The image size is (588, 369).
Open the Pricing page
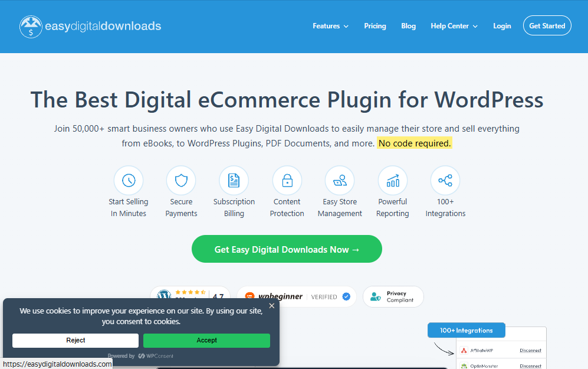click(375, 26)
